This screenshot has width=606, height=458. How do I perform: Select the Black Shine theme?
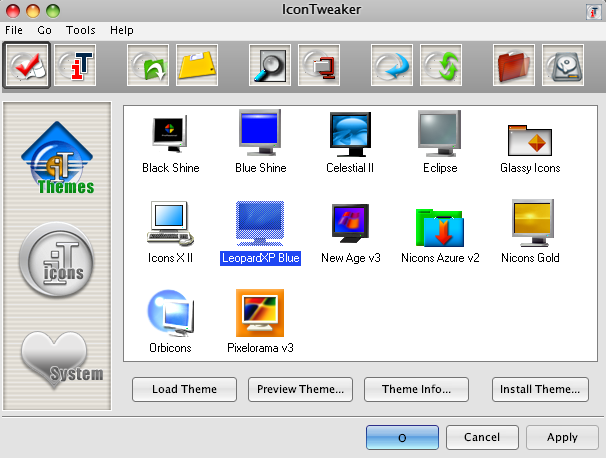170,143
